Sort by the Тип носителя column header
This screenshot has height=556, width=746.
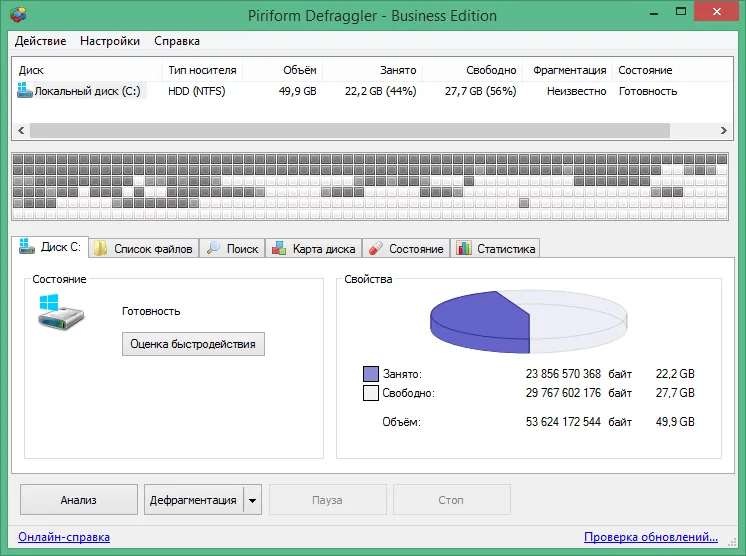[x=202, y=70]
